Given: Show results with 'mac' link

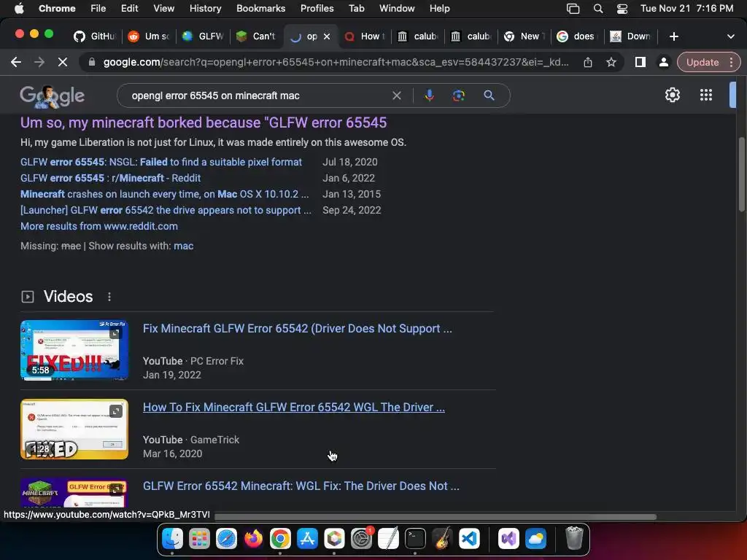Looking at the screenshot, I should tap(183, 246).
